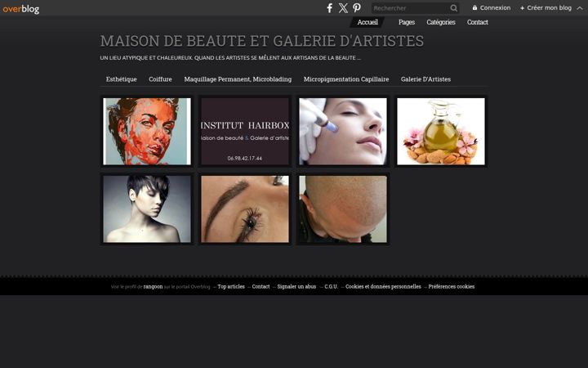Click the search magnifier icon
The height and width of the screenshot is (368, 588).
(x=454, y=8)
